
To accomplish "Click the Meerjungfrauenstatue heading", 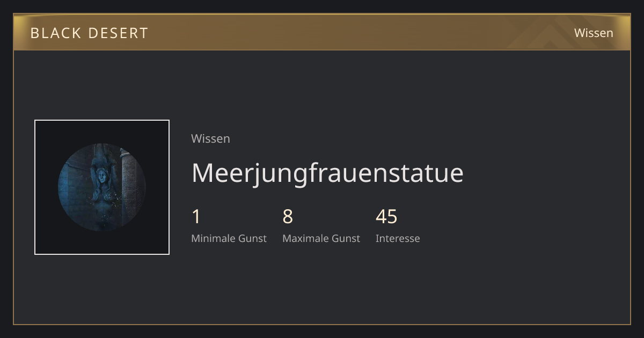I will [x=327, y=173].
